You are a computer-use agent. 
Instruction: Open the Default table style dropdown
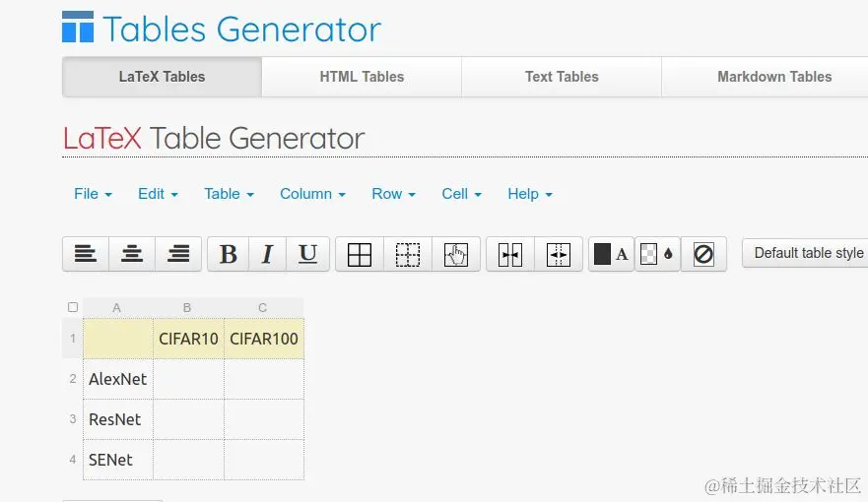[x=806, y=253]
